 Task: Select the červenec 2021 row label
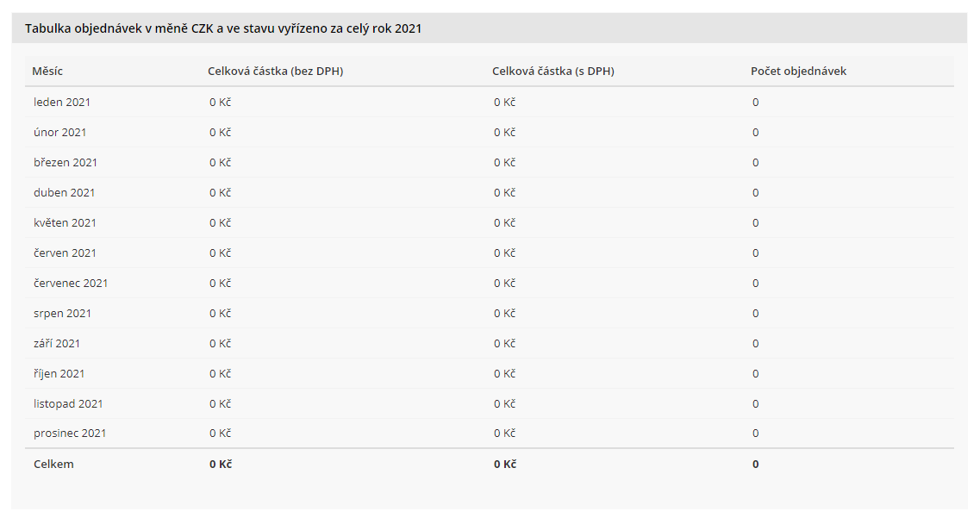[x=71, y=284]
